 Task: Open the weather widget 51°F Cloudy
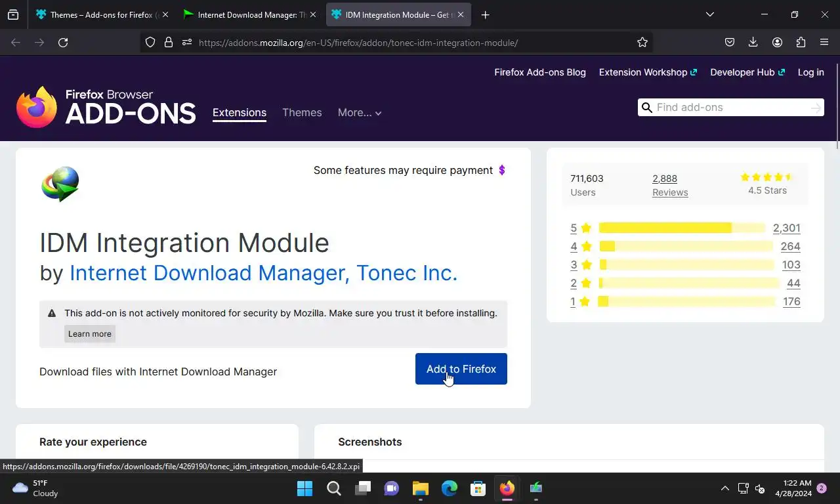(x=35, y=488)
